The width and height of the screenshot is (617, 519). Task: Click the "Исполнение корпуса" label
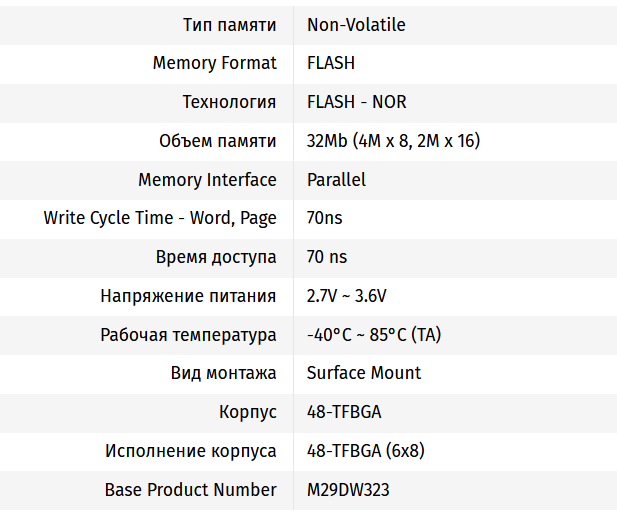coord(190,451)
